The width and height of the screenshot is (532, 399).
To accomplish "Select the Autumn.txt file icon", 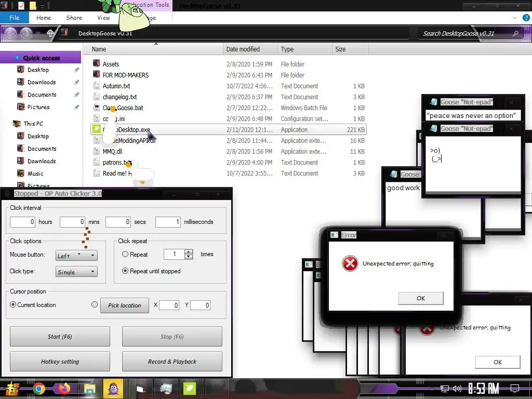I will [x=97, y=86].
